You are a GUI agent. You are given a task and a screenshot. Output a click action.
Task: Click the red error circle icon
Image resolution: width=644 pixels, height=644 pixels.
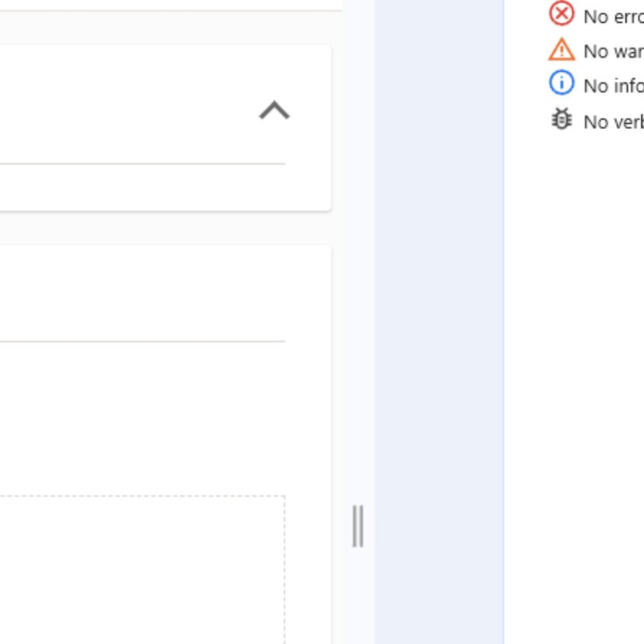[x=561, y=14]
